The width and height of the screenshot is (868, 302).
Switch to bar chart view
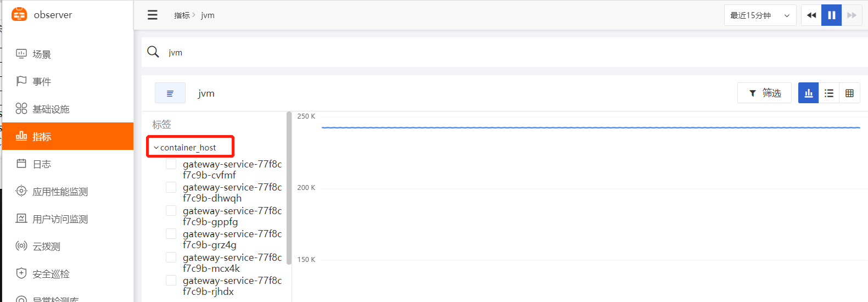point(808,93)
